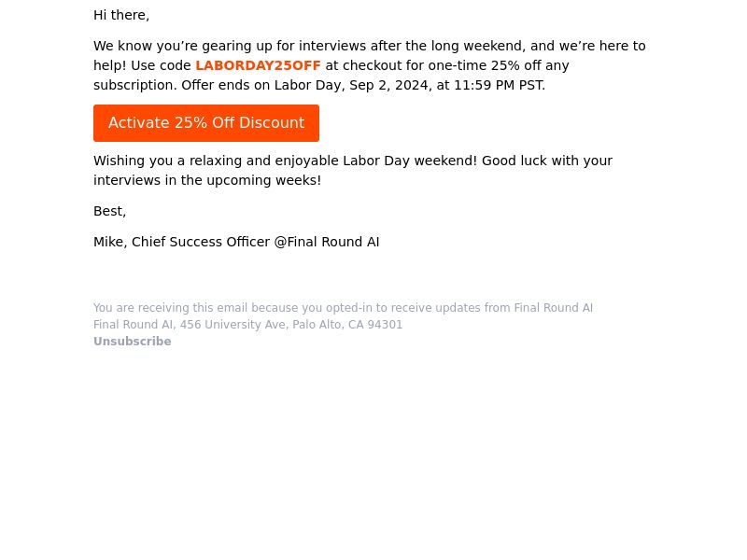Click the 'Hi there,' greeting line
Image resolution: width=747 pixels, height=560 pixels.
click(121, 15)
